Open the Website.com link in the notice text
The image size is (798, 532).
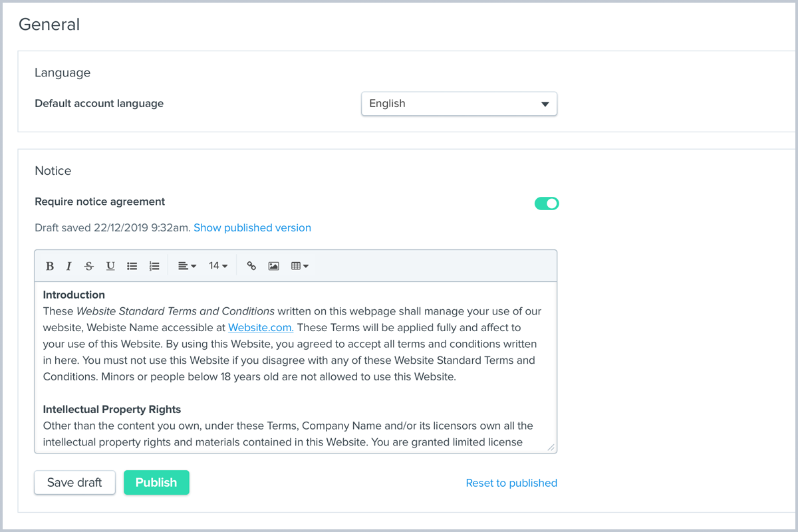261,327
